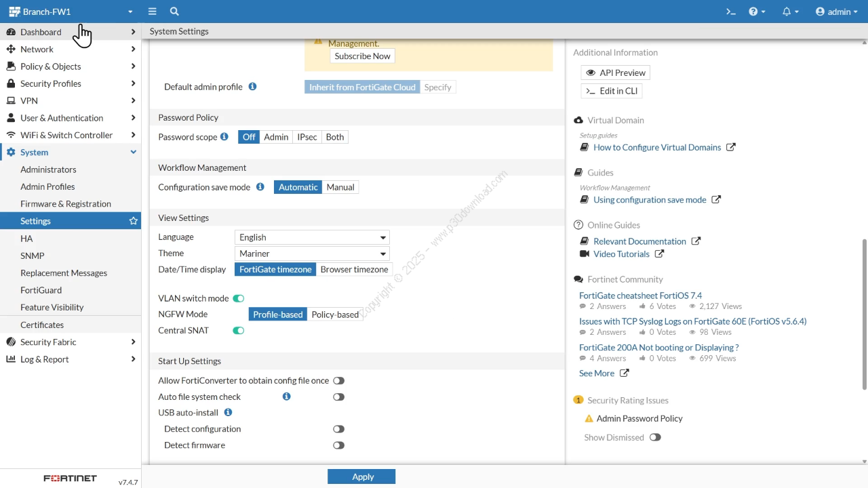Click external link icon after Virtual Domains guide
The height and width of the screenshot is (488, 868).
pos(731,147)
